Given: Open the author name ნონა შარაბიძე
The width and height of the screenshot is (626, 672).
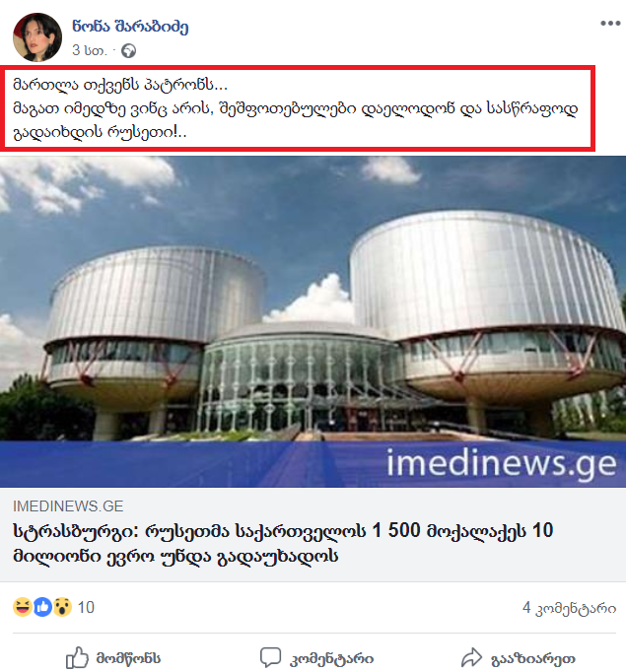Looking at the screenshot, I should 130,27.
